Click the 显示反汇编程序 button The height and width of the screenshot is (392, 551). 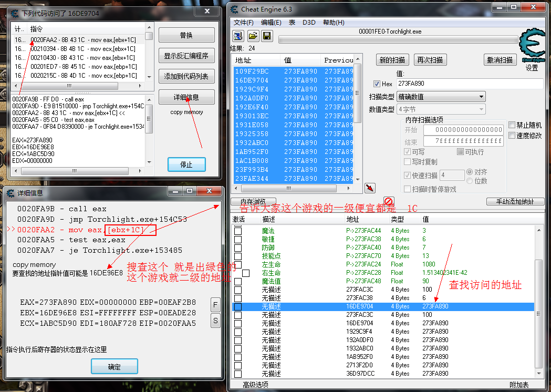186,56
